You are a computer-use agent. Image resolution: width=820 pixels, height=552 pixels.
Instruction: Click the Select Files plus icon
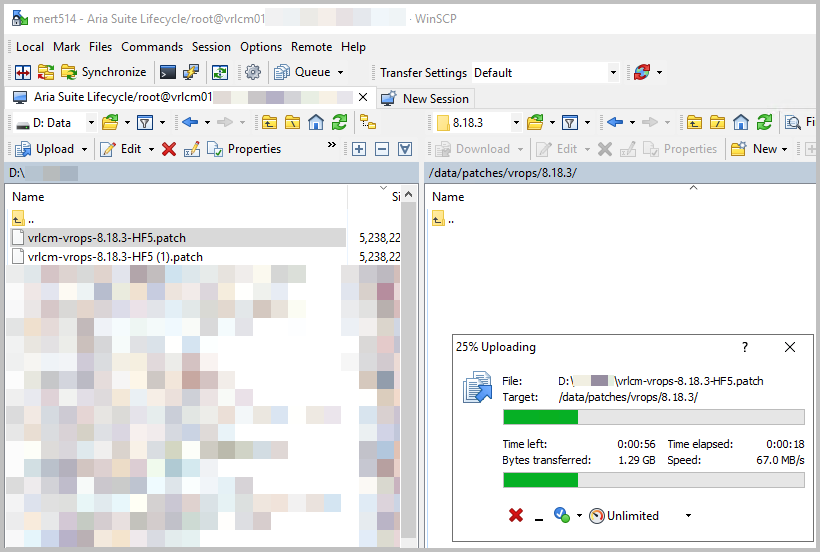coord(359,149)
